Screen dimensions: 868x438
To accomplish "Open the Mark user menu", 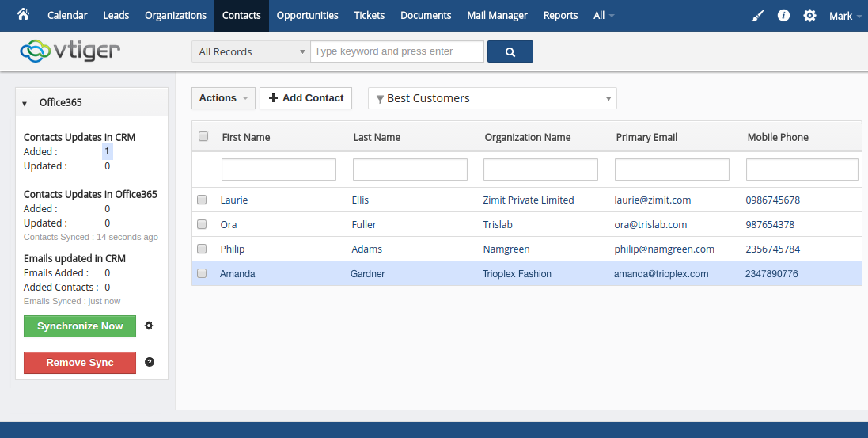I will pos(845,16).
